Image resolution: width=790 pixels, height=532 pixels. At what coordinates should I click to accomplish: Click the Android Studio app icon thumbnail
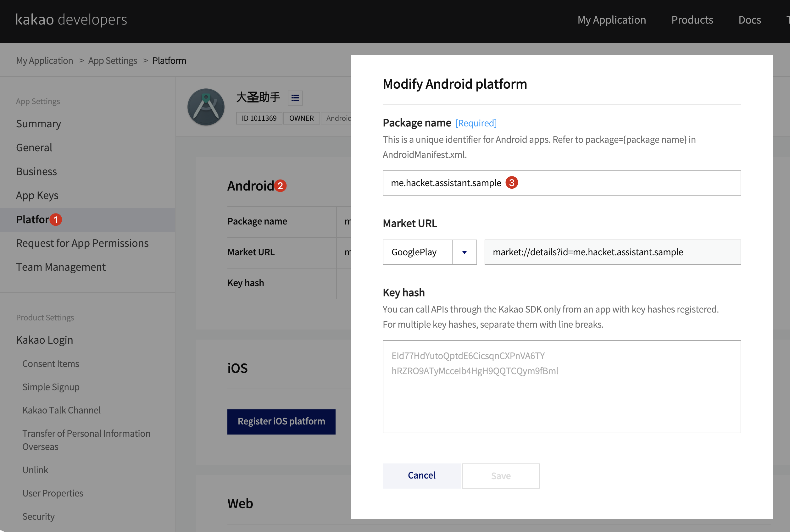[206, 107]
